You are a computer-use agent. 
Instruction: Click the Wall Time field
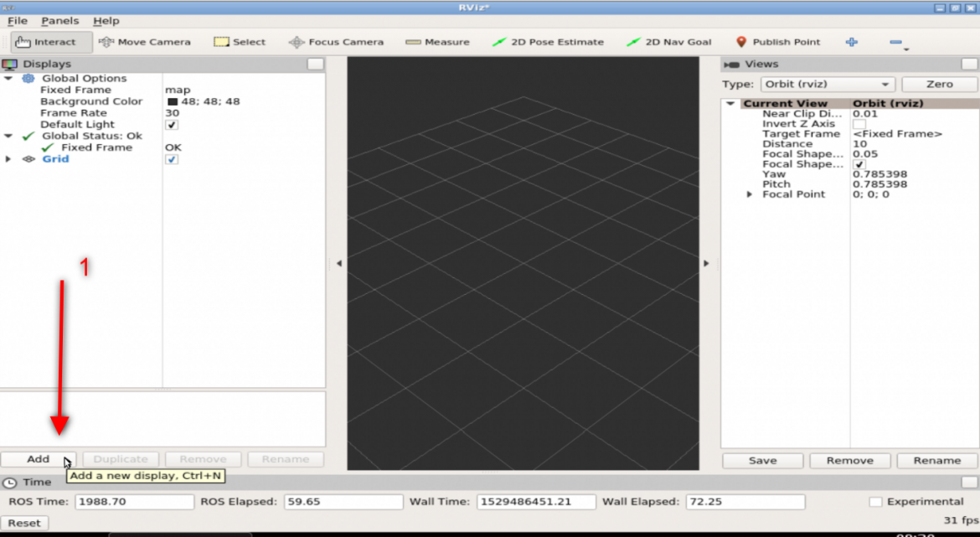point(536,501)
